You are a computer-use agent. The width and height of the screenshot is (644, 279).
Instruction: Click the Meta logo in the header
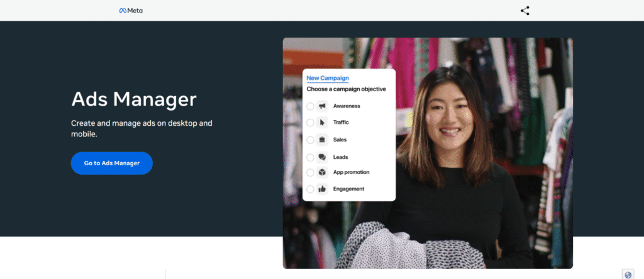click(131, 10)
